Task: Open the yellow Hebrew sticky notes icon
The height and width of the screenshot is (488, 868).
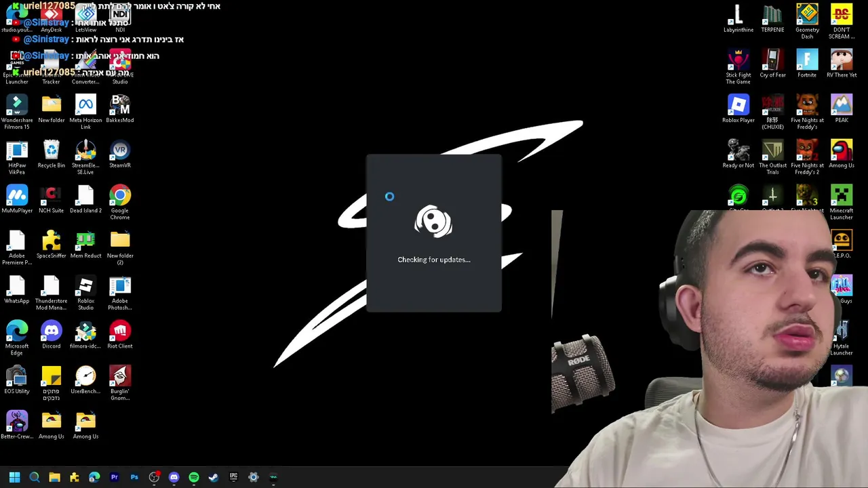Action: click(52, 383)
